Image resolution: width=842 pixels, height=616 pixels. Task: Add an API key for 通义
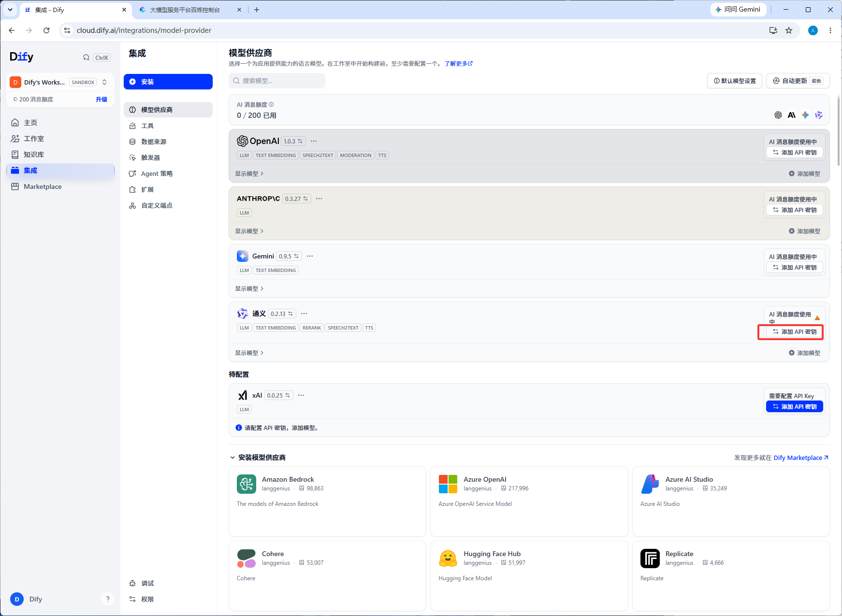coord(795,332)
